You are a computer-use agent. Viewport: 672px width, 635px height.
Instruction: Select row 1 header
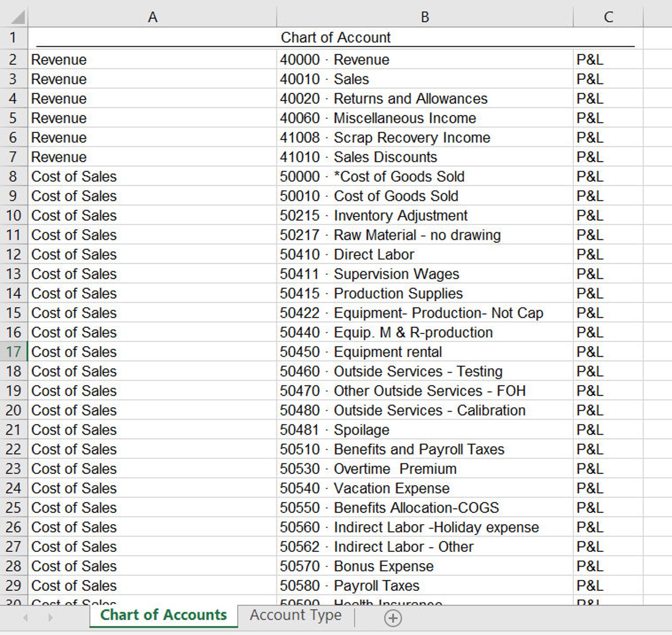click(14, 38)
